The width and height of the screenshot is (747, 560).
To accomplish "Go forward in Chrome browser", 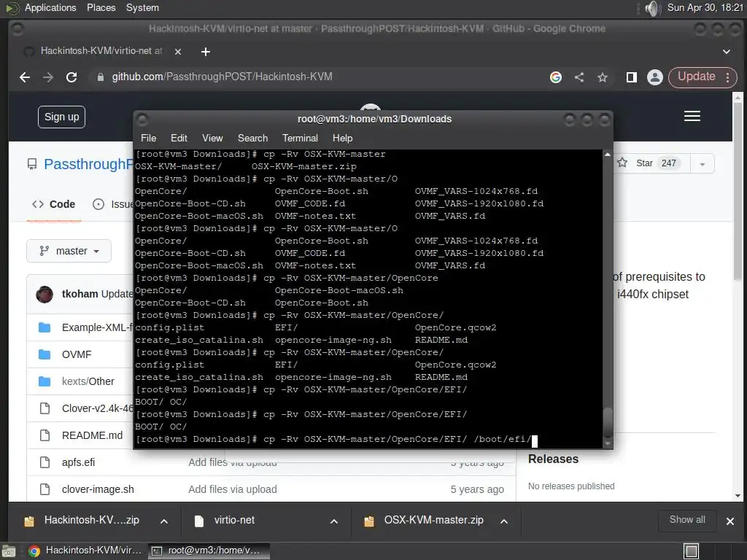I will [48, 77].
